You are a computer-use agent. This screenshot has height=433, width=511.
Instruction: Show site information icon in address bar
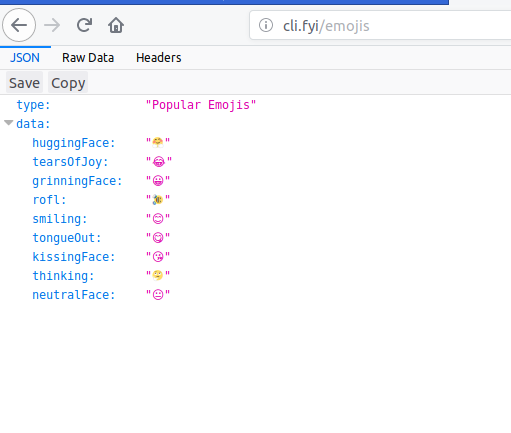(266, 25)
